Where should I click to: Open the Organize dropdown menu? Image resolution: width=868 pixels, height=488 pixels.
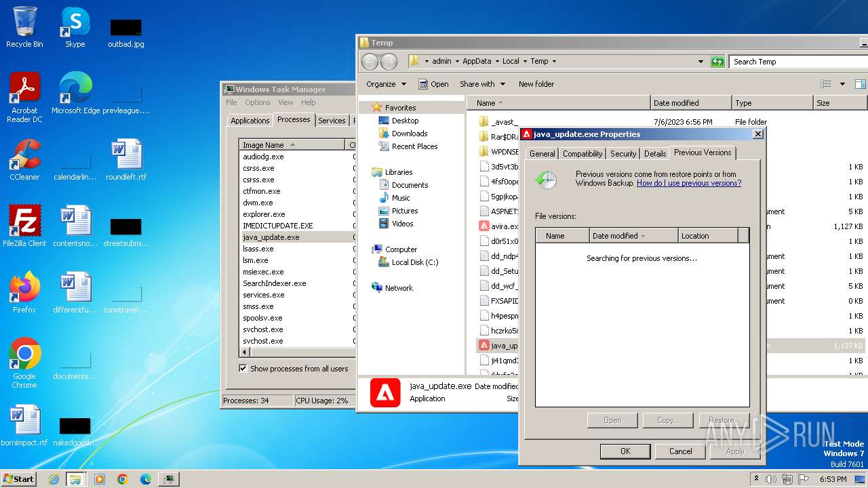pos(387,84)
